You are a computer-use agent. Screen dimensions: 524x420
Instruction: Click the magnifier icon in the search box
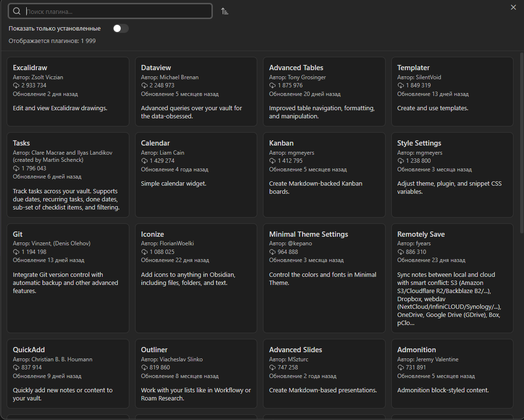pos(17,11)
